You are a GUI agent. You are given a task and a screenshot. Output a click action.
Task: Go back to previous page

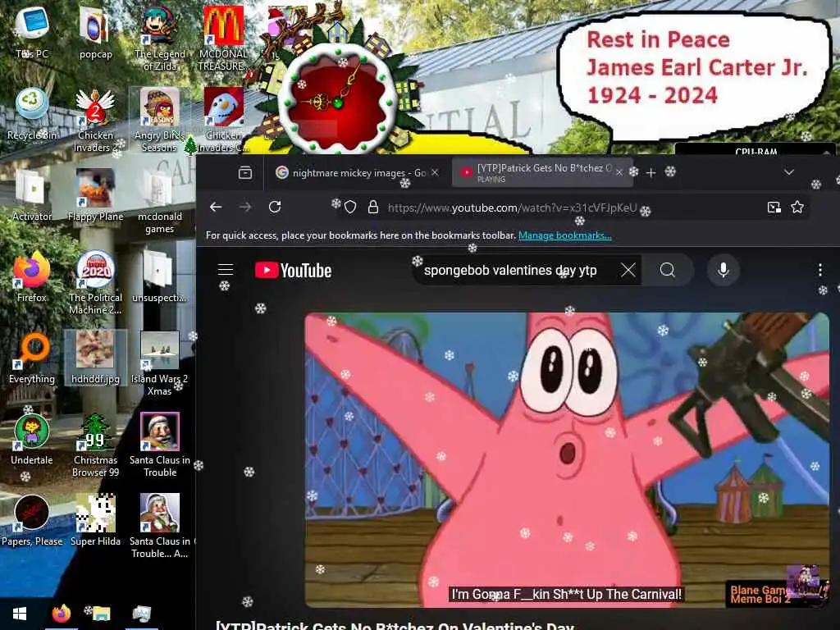(216, 208)
